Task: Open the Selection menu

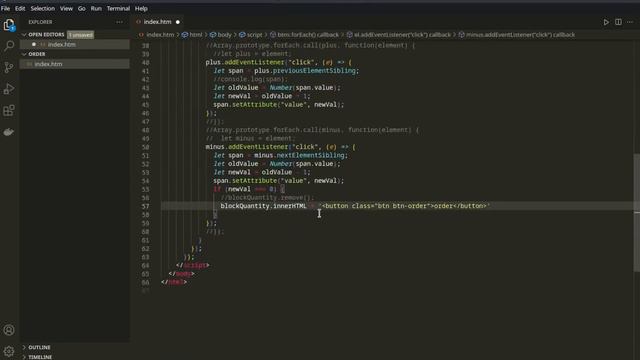Action: pos(42,8)
